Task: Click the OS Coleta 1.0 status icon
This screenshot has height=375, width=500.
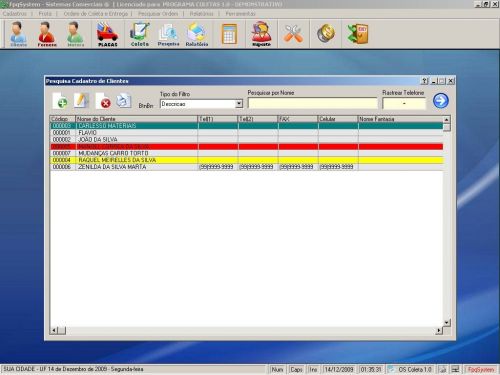Action: point(391,369)
